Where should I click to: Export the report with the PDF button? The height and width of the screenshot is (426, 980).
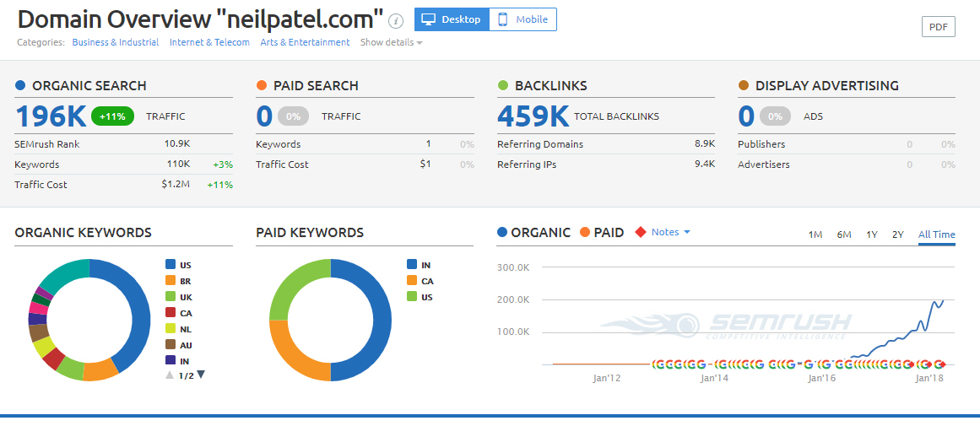(x=938, y=27)
